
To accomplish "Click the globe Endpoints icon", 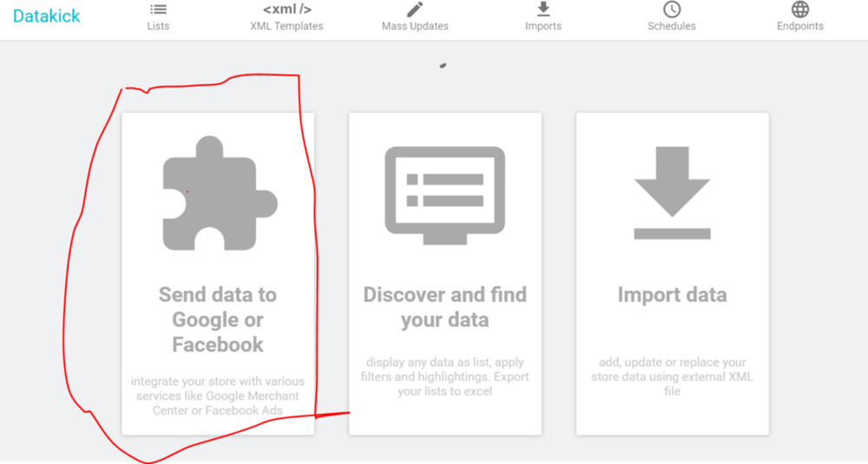I will click(800, 10).
